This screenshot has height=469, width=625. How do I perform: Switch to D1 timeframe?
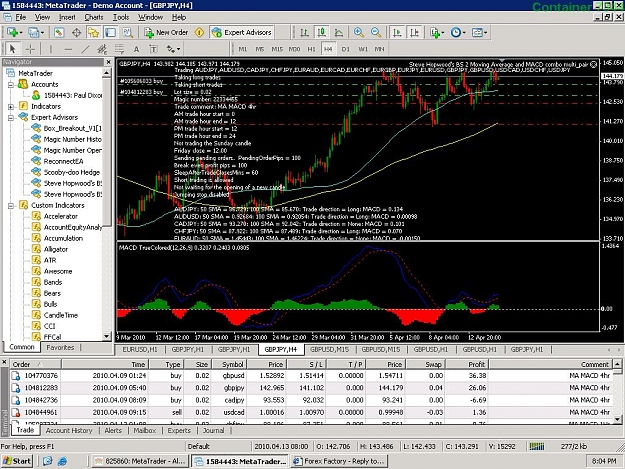pos(346,49)
